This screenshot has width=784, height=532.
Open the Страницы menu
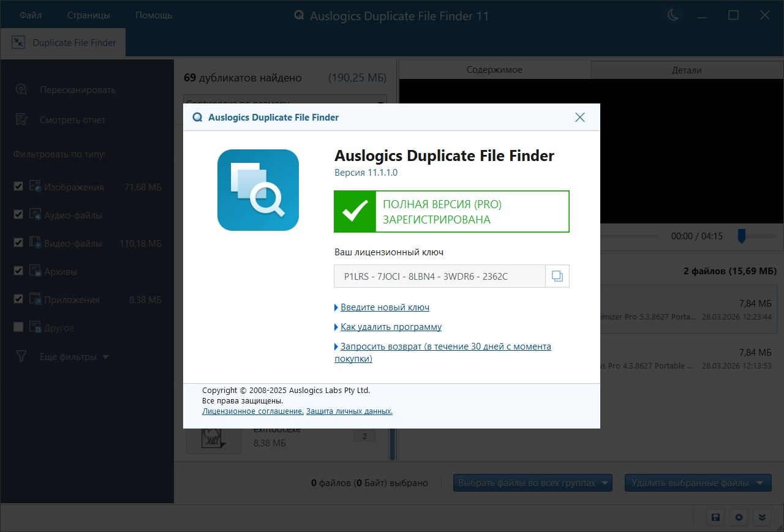(89, 15)
